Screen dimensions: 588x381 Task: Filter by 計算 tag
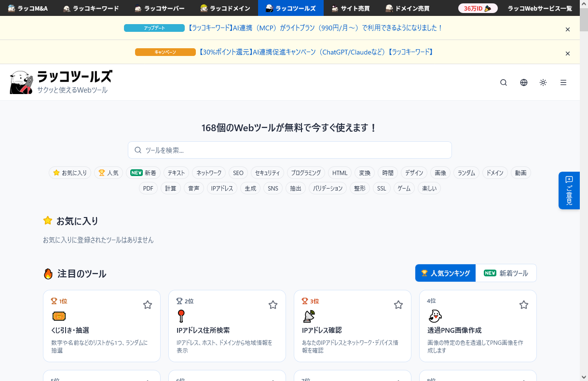tap(171, 188)
